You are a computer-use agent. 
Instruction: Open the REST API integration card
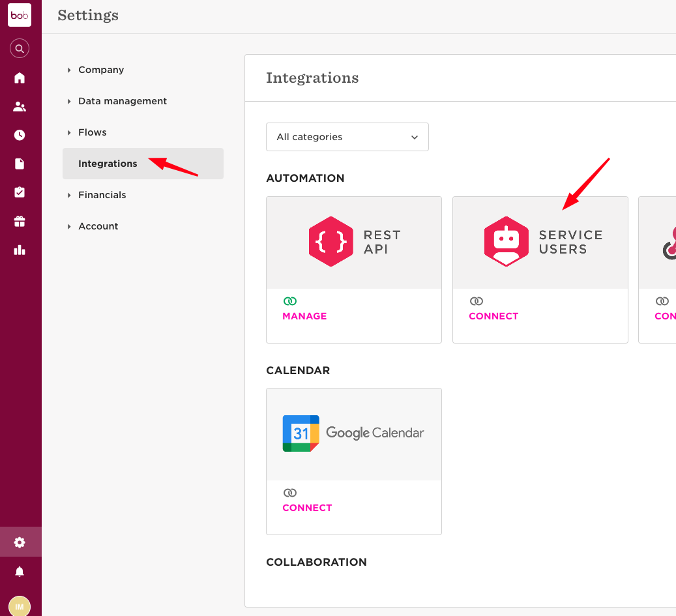tap(353, 270)
